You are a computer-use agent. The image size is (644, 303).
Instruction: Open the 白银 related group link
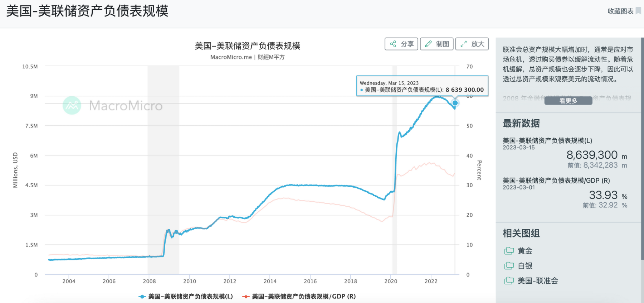525,266
